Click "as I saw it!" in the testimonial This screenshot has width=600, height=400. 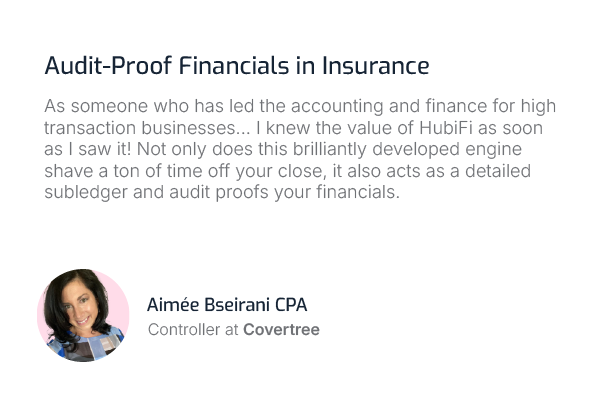pyautogui.click(x=88, y=149)
